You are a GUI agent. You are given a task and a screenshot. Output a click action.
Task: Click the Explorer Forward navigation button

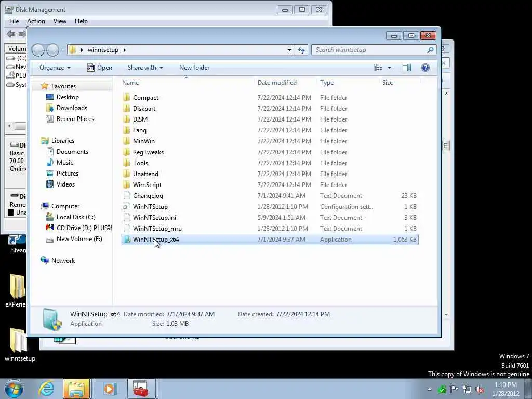pos(52,50)
